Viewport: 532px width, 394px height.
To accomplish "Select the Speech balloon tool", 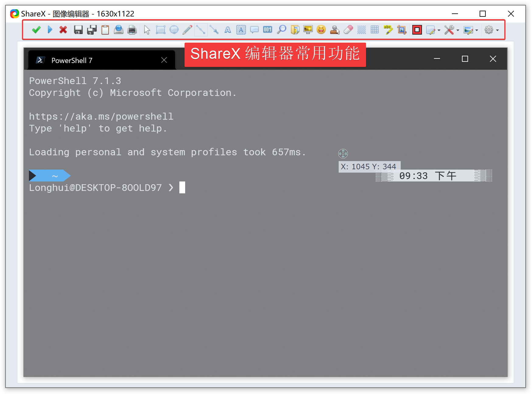I will (x=254, y=30).
